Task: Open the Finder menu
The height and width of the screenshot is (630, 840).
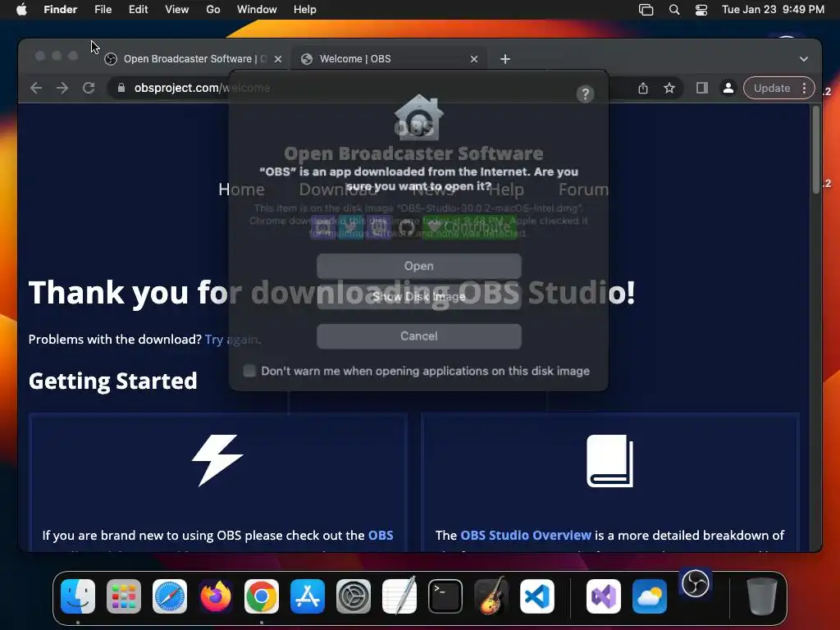Action: click(x=60, y=10)
